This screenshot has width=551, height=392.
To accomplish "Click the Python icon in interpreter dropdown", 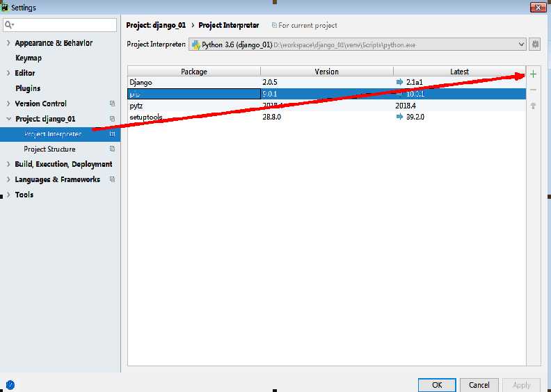I will click(195, 44).
